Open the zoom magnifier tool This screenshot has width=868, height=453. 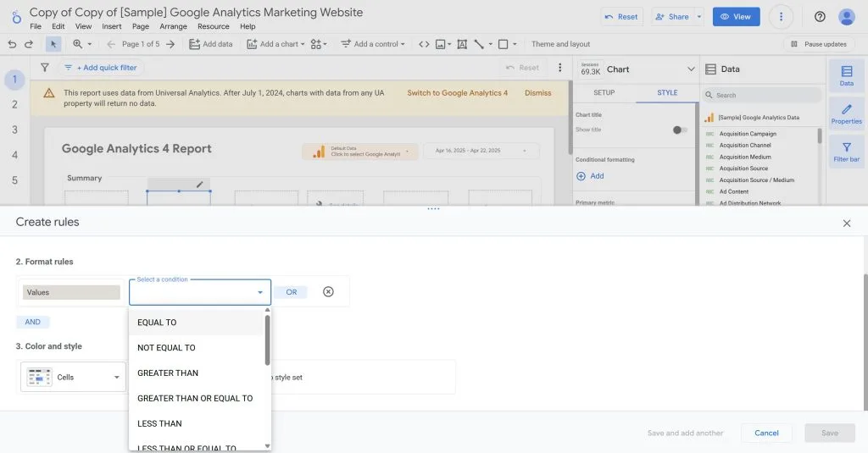point(77,44)
